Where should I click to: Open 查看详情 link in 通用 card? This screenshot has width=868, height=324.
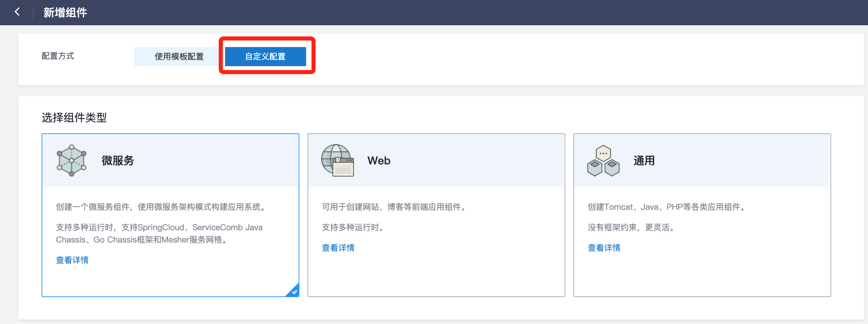point(604,248)
